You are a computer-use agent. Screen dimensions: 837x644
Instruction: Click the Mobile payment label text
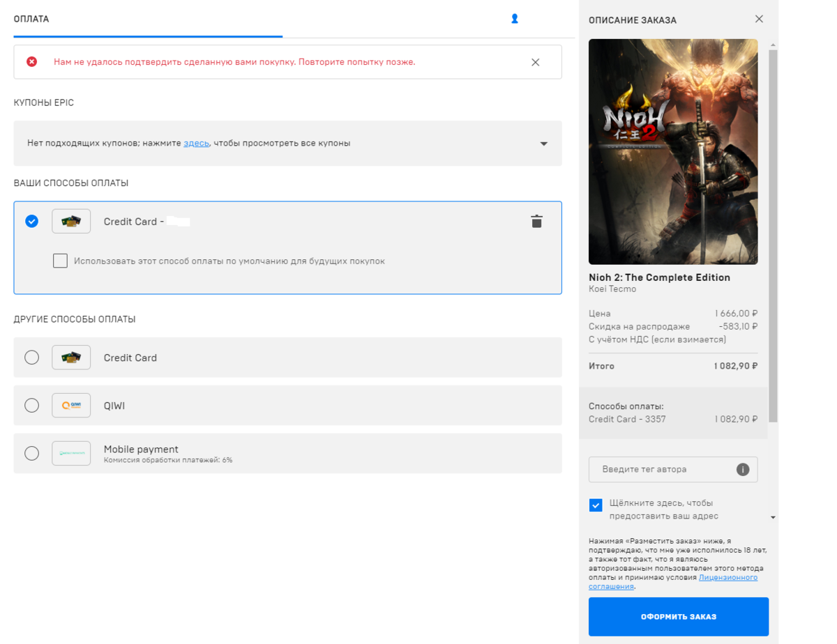tap(141, 450)
